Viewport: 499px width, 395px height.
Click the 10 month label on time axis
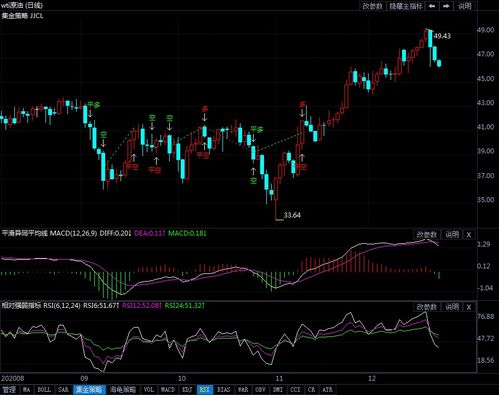(181, 378)
